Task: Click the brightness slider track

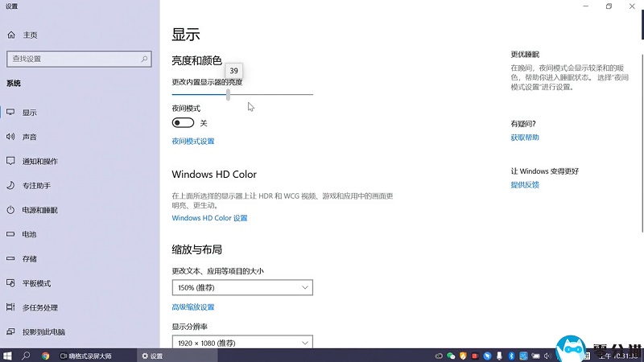Action: tap(274, 94)
